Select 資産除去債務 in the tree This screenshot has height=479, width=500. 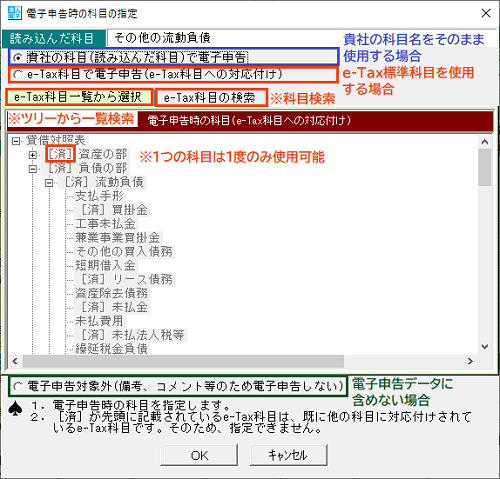click(112, 293)
